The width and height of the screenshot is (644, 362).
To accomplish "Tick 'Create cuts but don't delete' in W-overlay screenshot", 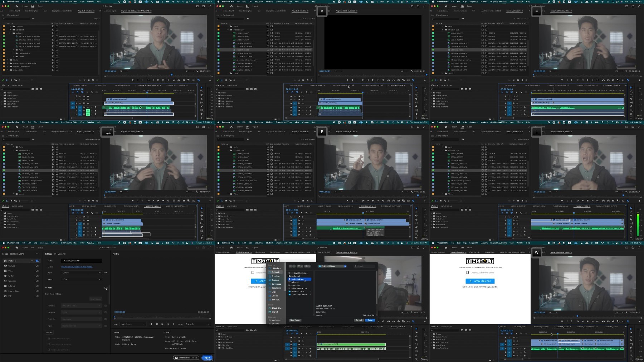I will click(467, 272).
